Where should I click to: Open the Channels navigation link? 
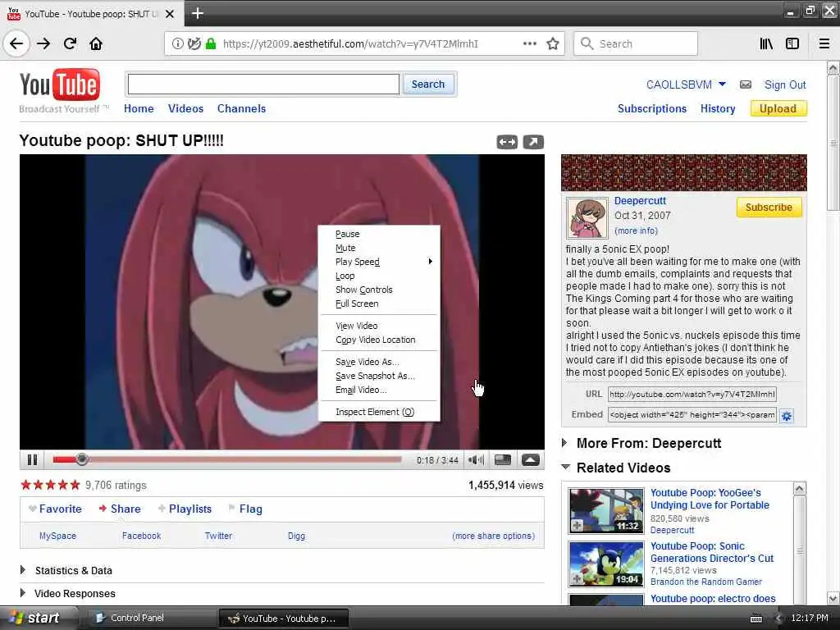(x=242, y=109)
